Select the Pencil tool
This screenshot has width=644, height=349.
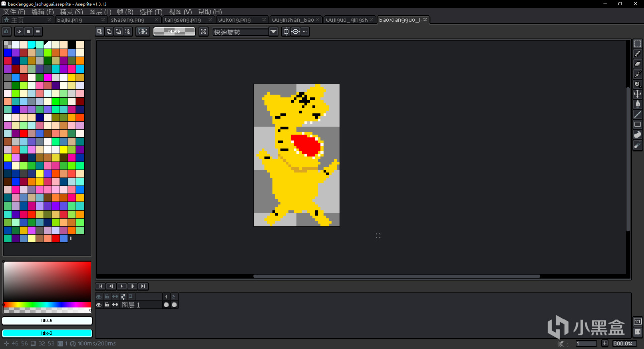click(x=637, y=54)
